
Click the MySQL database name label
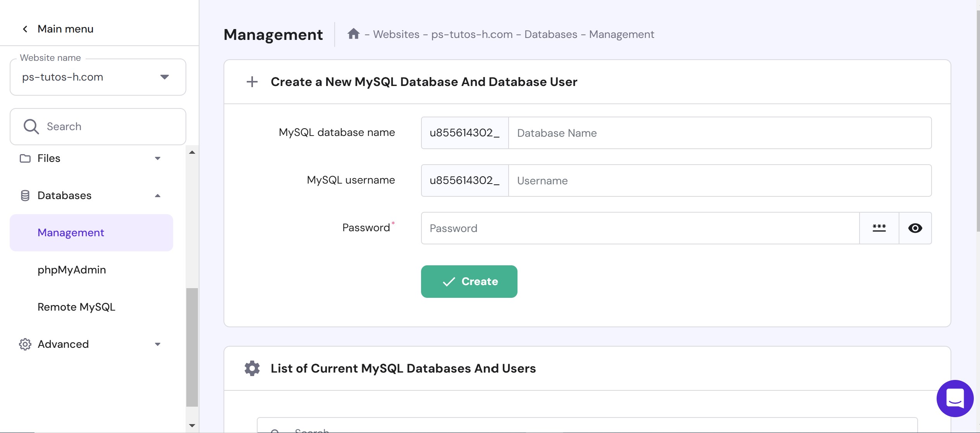pyautogui.click(x=337, y=132)
